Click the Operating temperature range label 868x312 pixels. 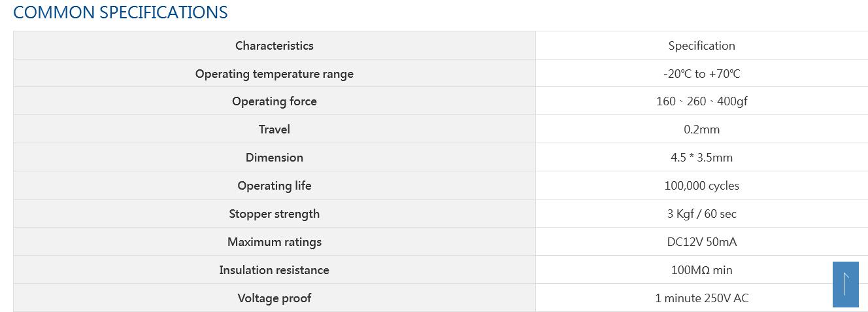coord(275,74)
